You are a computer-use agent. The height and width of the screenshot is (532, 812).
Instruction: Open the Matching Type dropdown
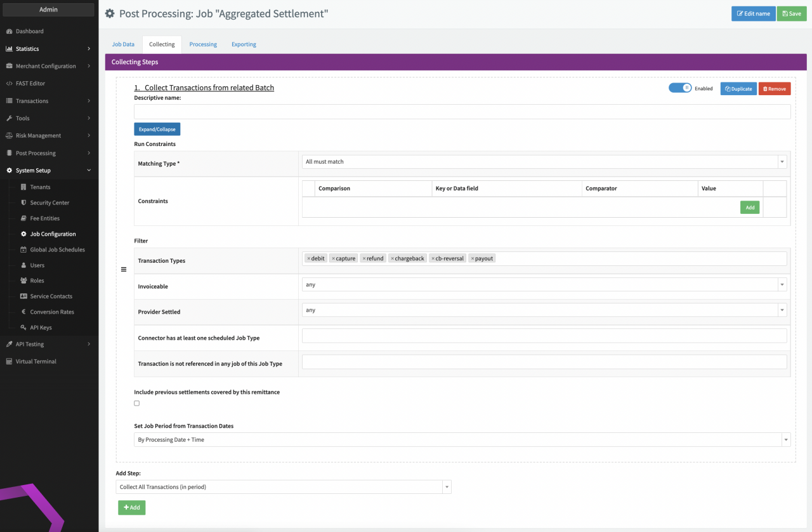[x=544, y=162]
